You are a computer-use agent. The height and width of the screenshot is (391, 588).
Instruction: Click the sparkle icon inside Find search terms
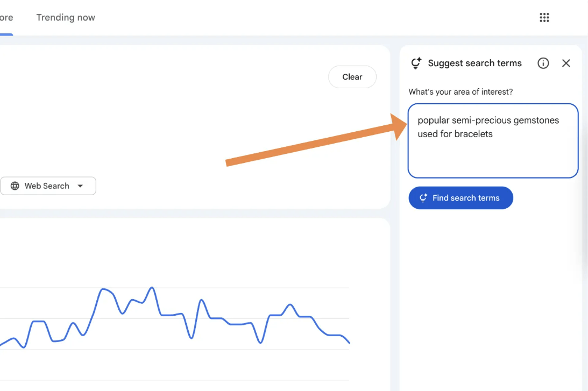tap(423, 198)
